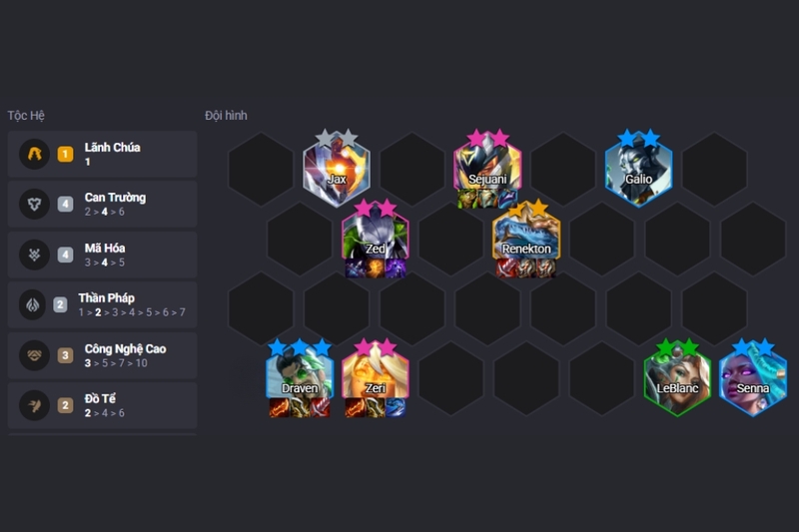Select the Zed champion portrait

click(x=376, y=239)
